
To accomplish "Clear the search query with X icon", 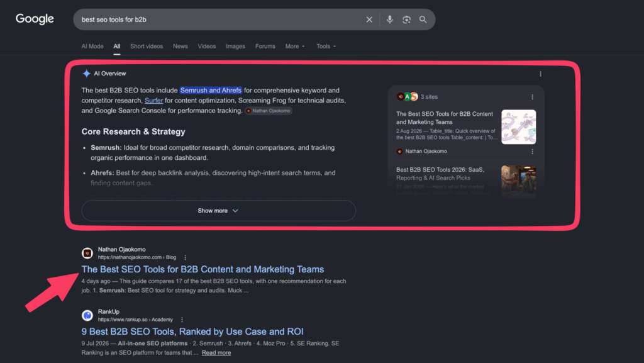I will pyautogui.click(x=369, y=20).
